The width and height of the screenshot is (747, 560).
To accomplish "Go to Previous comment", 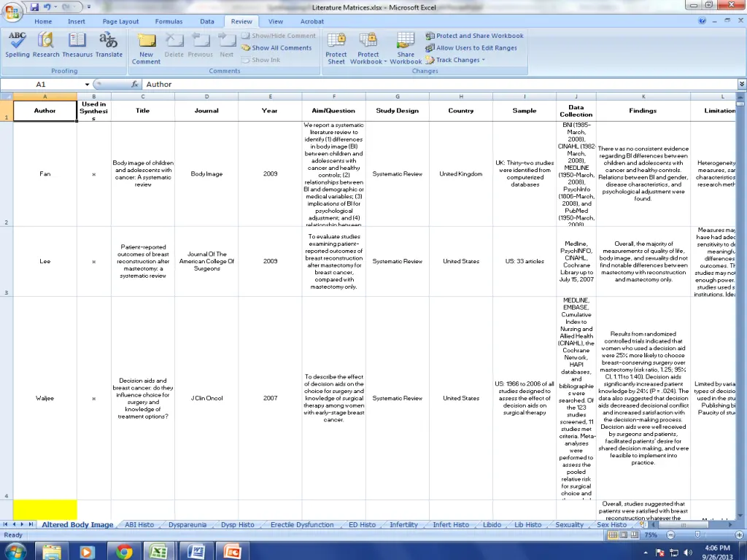I will click(200, 44).
